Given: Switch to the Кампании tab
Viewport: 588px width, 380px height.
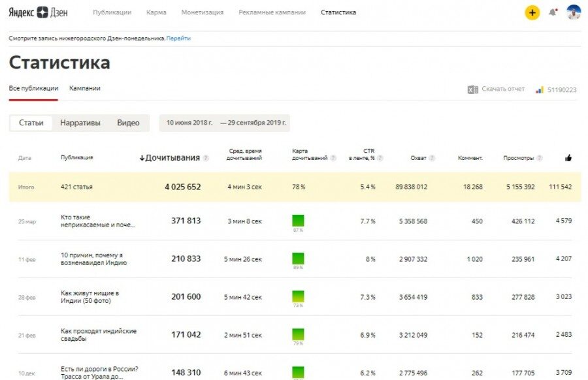Looking at the screenshot, I should click(x=85, y=88).
